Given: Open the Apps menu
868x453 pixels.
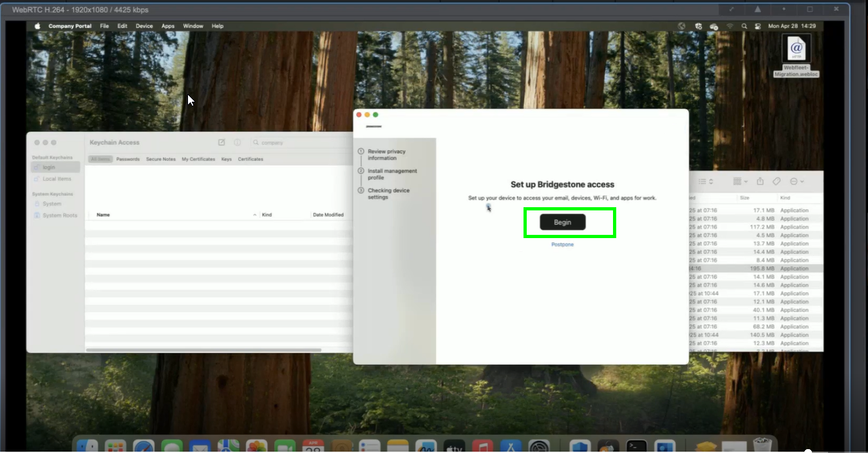Looking at the screenshot, I should 168,26.
